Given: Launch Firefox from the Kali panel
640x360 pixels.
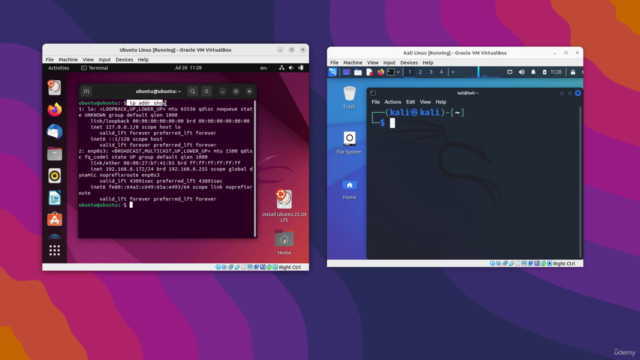Looking at the screenshot, I should [380, 72].
